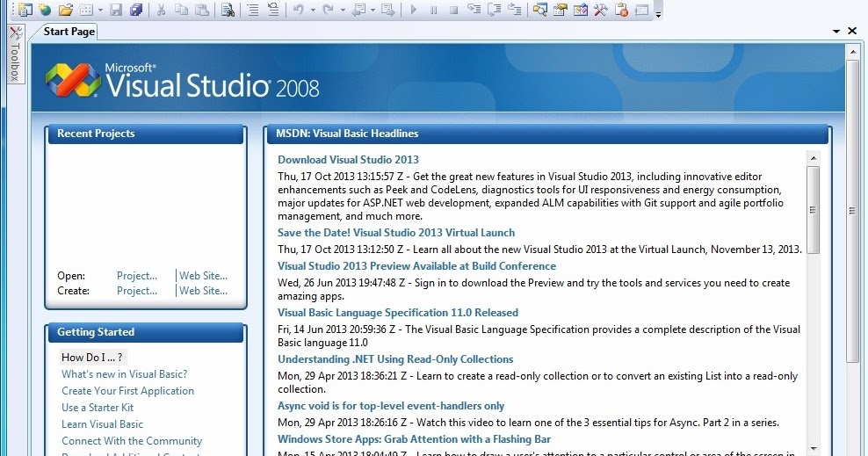Click the Uncomment lines icon
Screen dimensions: 868x456
point(273,10)
